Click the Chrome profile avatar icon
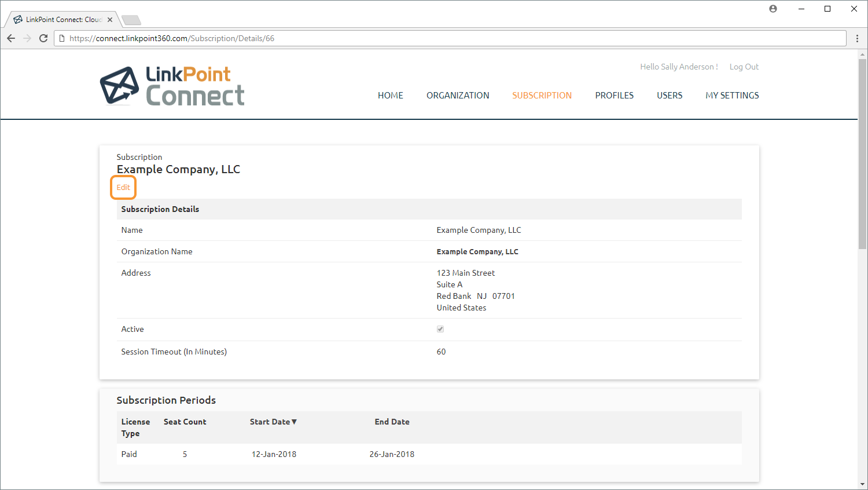Viewport: 868px width, 490px height. click(x=773, y=9)
